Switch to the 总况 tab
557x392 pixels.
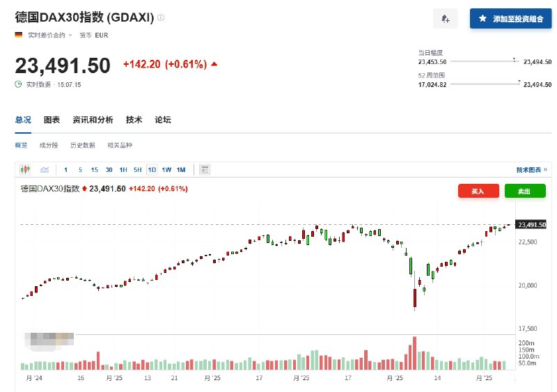coord(23,120)
